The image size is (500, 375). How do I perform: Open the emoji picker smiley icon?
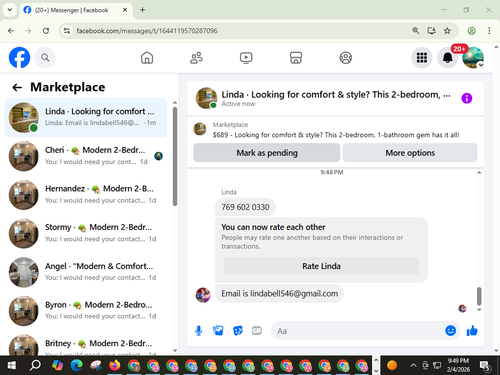[x=450, y=330]
